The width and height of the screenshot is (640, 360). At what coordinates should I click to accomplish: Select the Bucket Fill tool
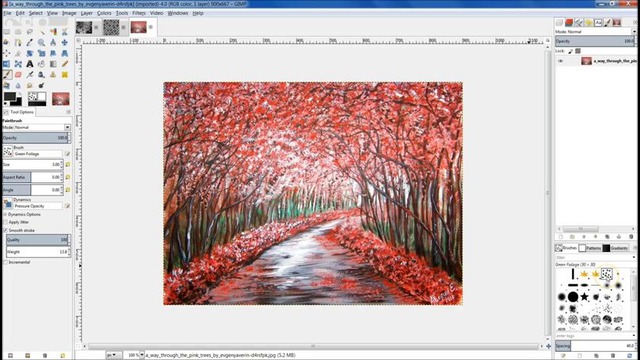41,64
